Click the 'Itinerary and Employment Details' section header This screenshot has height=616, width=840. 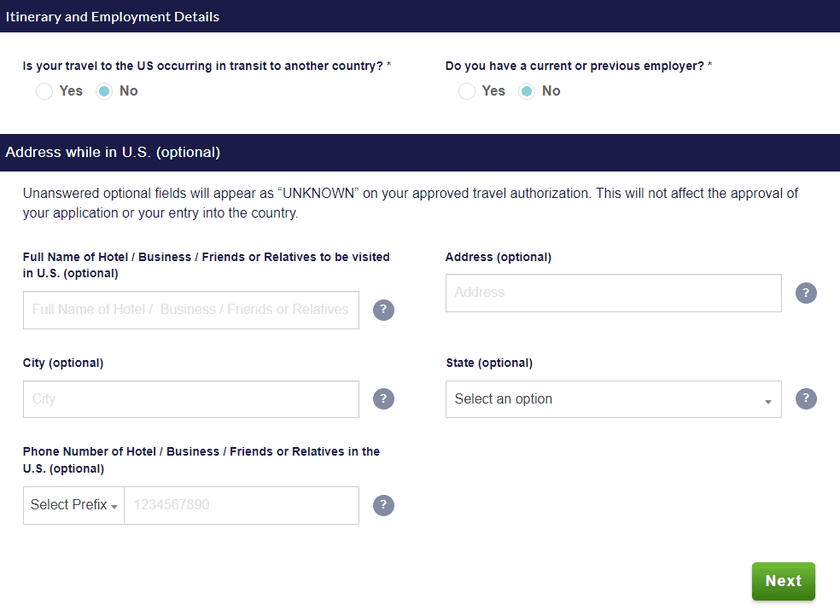coord(113,17)
